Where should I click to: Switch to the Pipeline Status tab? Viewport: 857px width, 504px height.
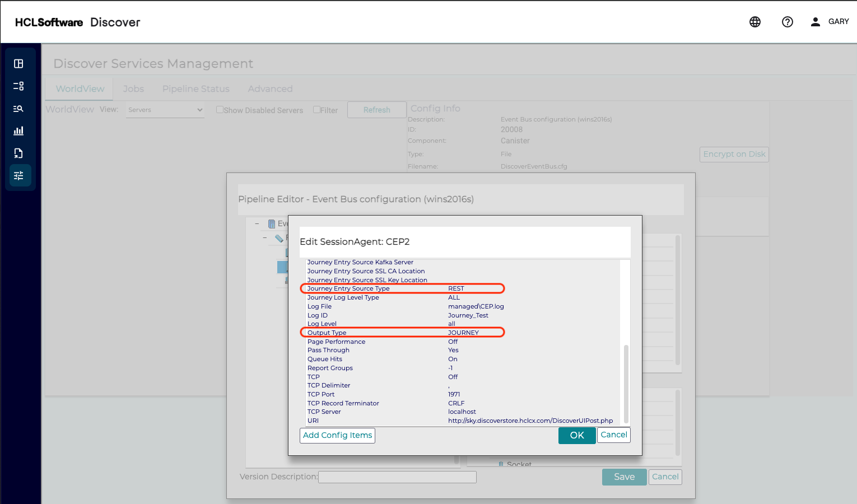coord(196,88)
